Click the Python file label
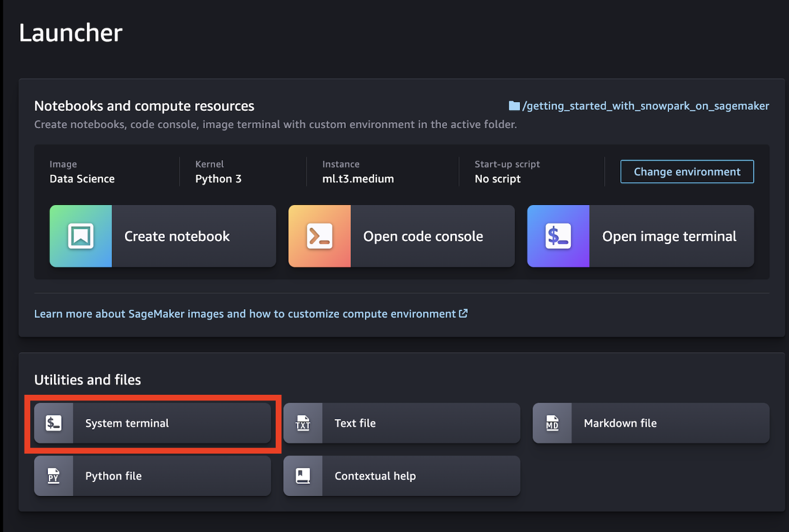This screenshot has height=532, width=789. click(x=113, y=476)
